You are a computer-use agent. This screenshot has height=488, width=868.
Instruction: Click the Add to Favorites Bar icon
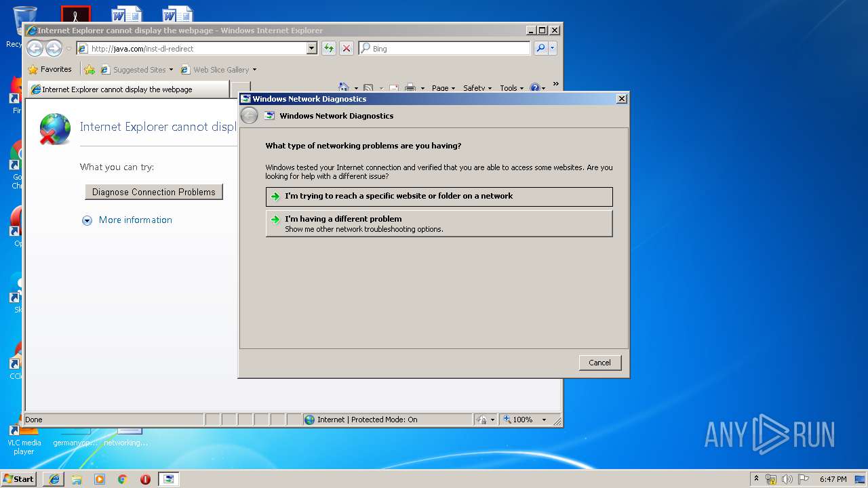89,69
